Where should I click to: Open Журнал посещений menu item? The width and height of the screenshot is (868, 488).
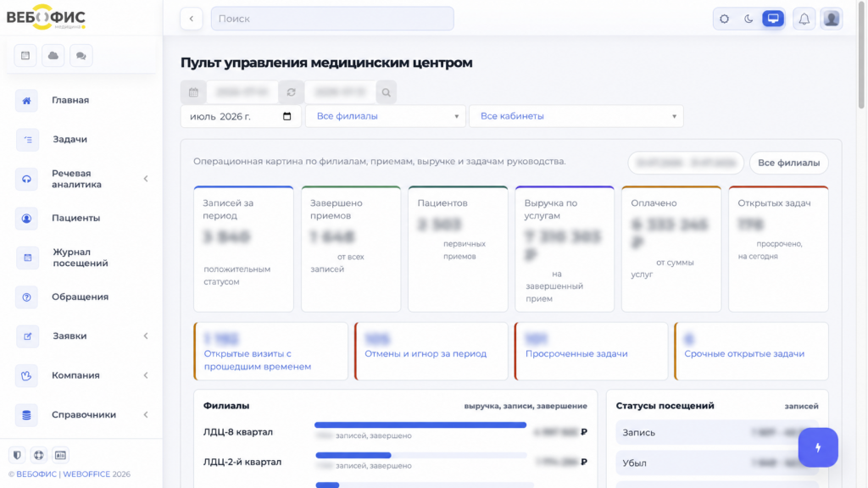click(x=82, y=258)
